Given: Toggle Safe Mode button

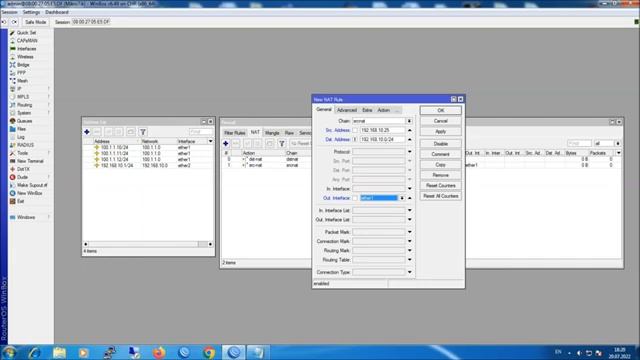Looking at the screenshot, I should point(35,22).
